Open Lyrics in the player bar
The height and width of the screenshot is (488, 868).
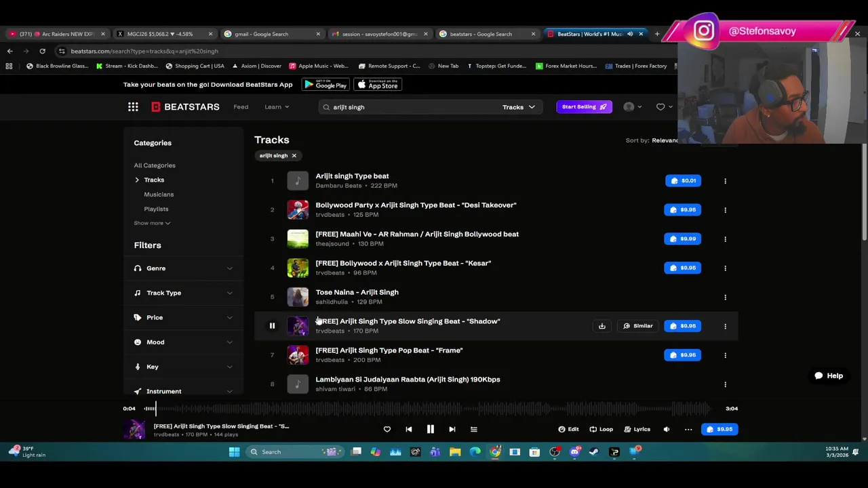tap(637, 429)
